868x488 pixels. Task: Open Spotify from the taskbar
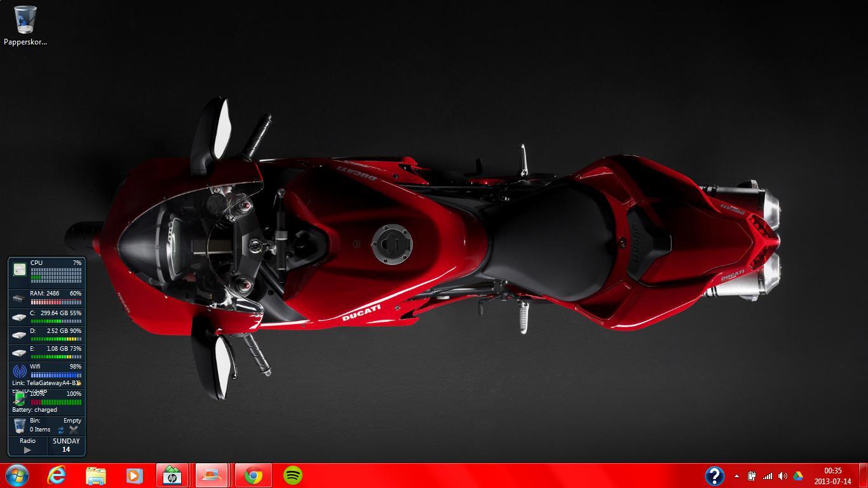click(292, 475)
